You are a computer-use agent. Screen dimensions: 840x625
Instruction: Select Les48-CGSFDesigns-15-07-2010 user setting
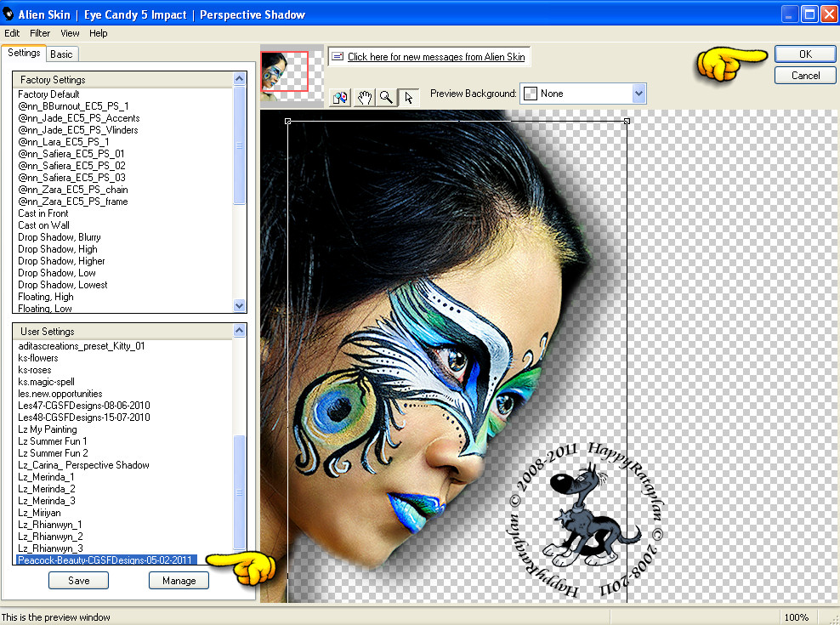tap(84, 417)
